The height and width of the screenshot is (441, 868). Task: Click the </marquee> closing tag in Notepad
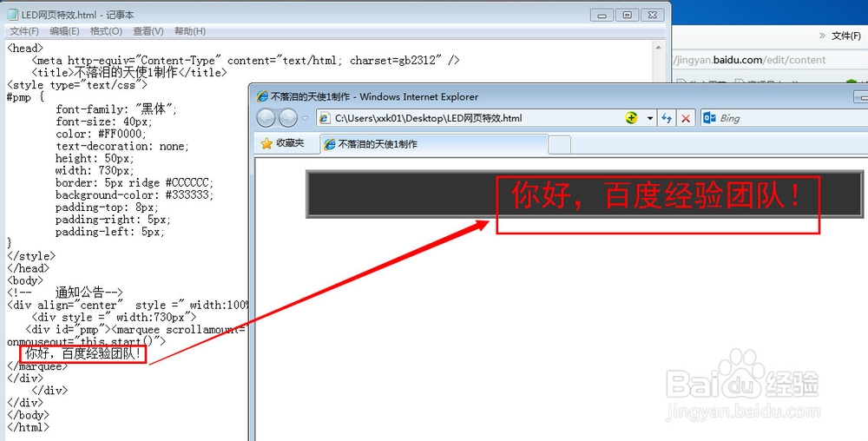(37, 366)
